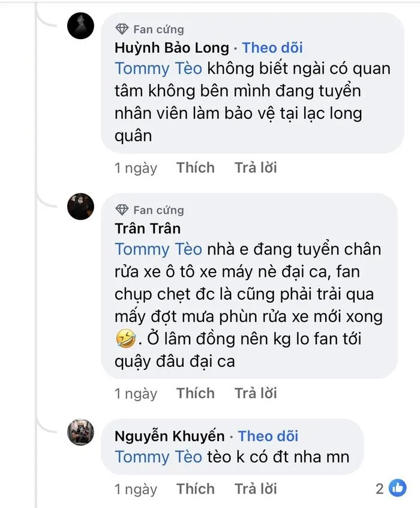Click the Fan cứng badge on Trân Trân's comment
Image resolution: width=420 pixels, height=508 pixels.
[x=124, y=210]
